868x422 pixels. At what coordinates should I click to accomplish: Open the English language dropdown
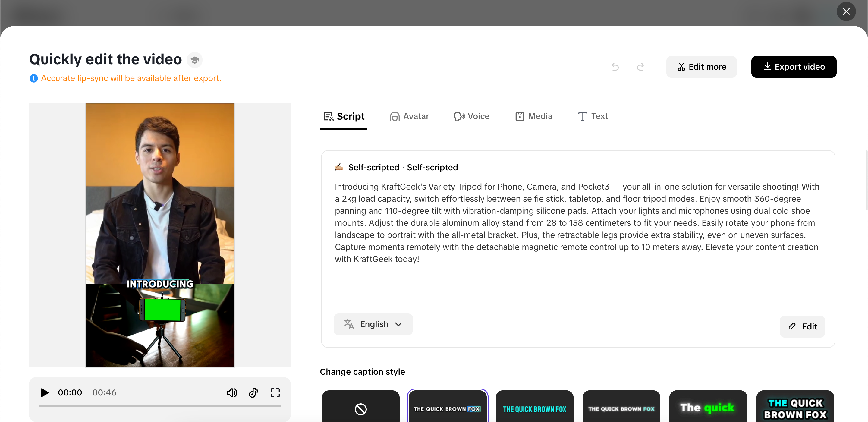coord(373,324)
